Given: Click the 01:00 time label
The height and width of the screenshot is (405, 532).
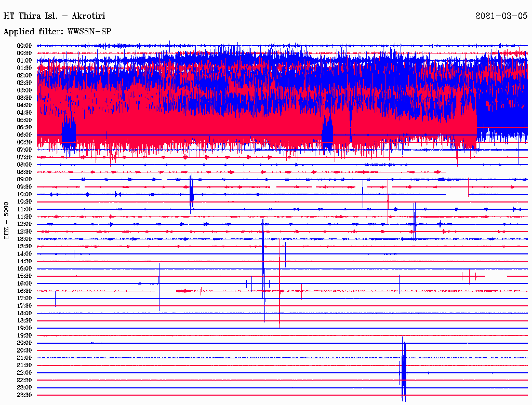Looking at the screenshot, I should click(24, 60).
